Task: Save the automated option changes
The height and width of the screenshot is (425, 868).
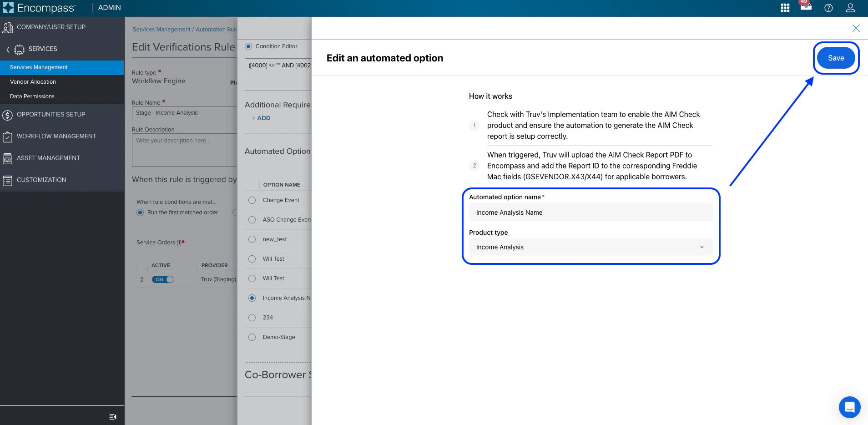Action: [x=835, y=58]
